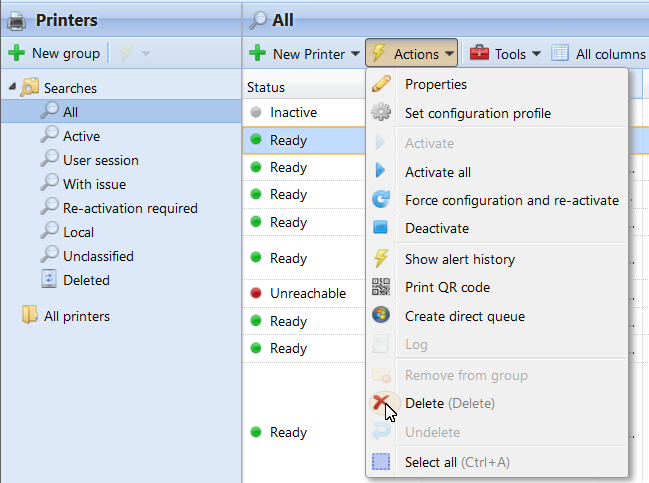Click the gear icon for Set configuration profile

coord(381,113)
